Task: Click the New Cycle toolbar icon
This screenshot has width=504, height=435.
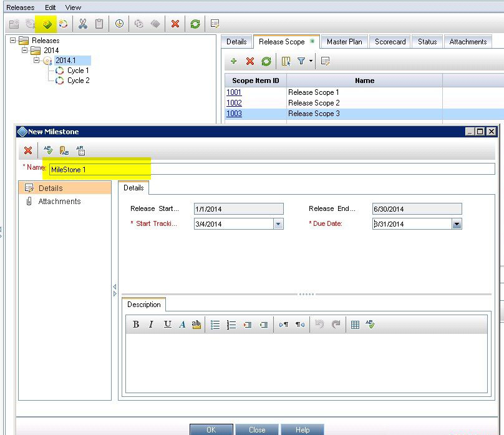Action: [64, 24]
